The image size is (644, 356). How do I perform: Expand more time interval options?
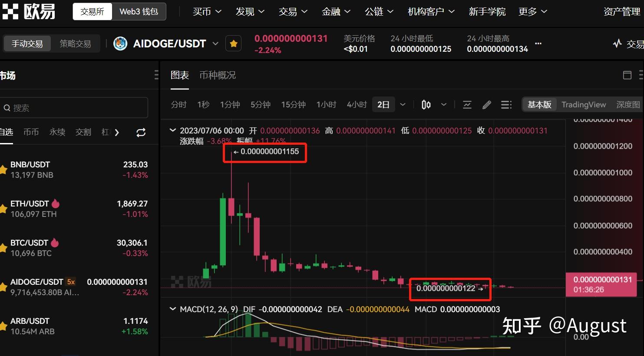[403, 105]
